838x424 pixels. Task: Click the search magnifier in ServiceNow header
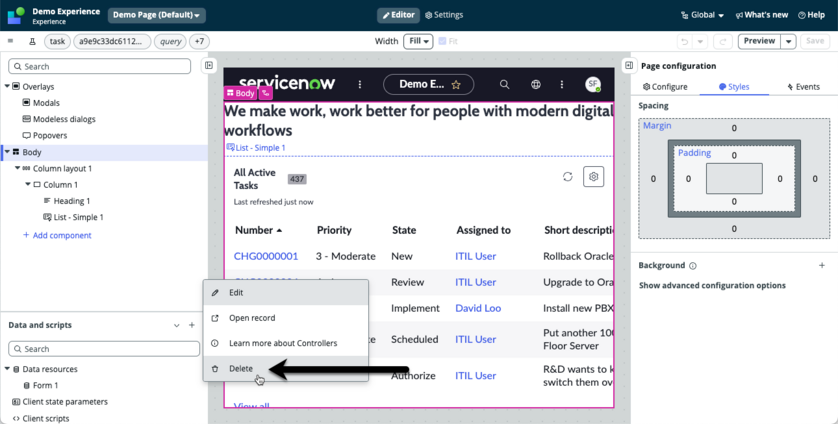tap(504, 84)
